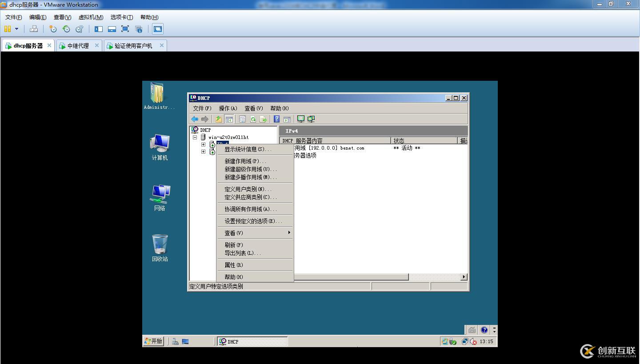Screen dimensions: 640x364
Task: Click the second green monitor toolbar icon
Action: (x=311, y=119)
